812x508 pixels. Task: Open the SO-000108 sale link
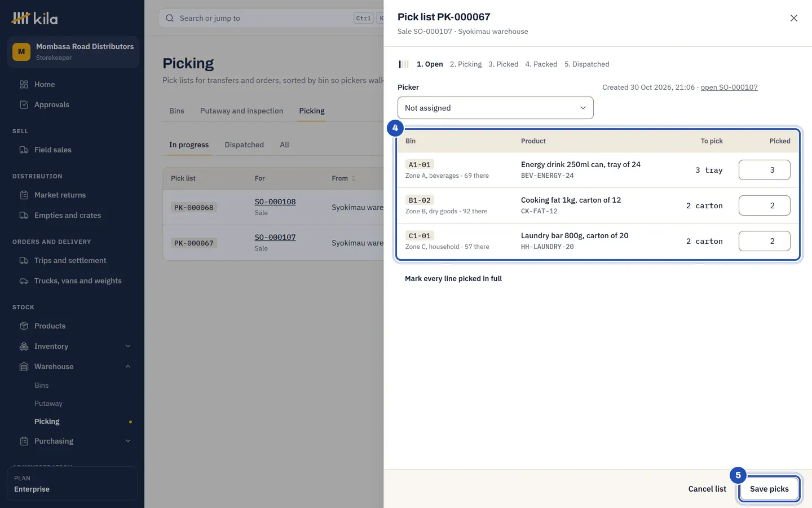click(275, 202)
